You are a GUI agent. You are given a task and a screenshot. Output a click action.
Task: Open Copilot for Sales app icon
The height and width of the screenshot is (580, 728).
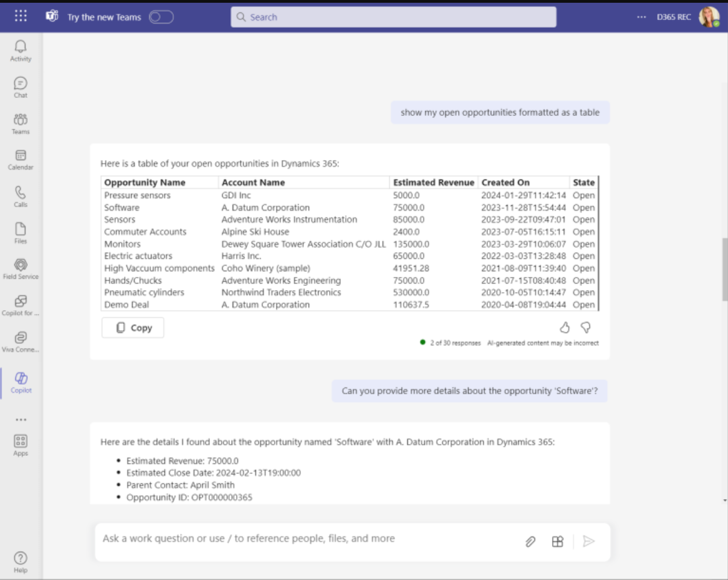pos(21,305)
